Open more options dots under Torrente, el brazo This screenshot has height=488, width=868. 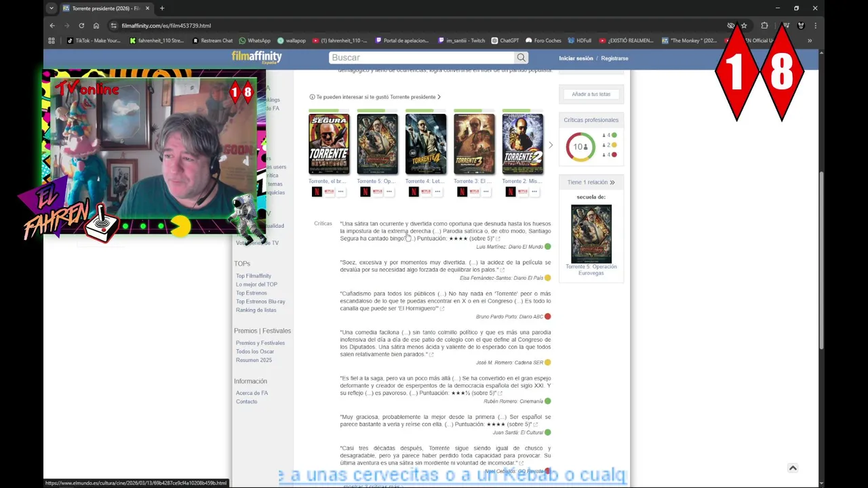point(341,192)
